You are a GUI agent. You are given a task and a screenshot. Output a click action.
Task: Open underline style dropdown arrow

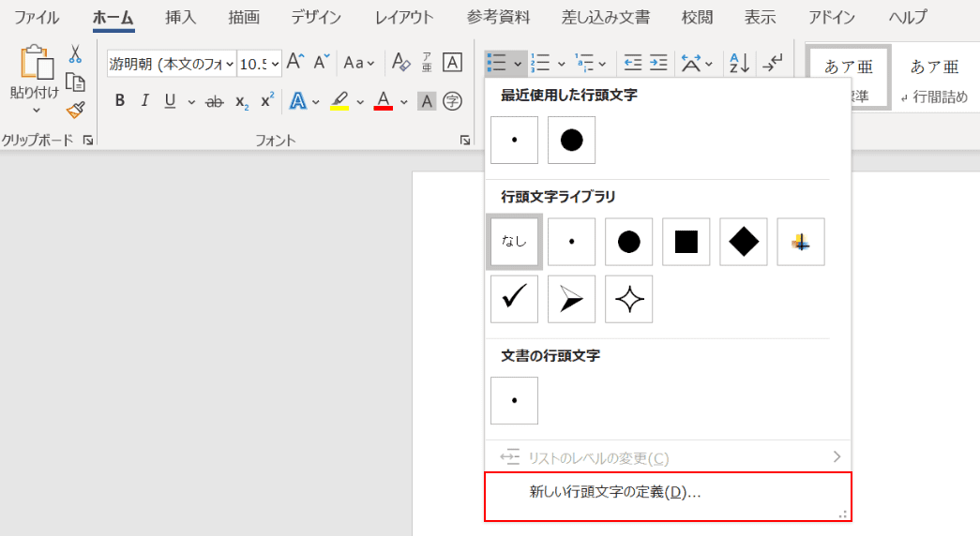click(191, 102)
